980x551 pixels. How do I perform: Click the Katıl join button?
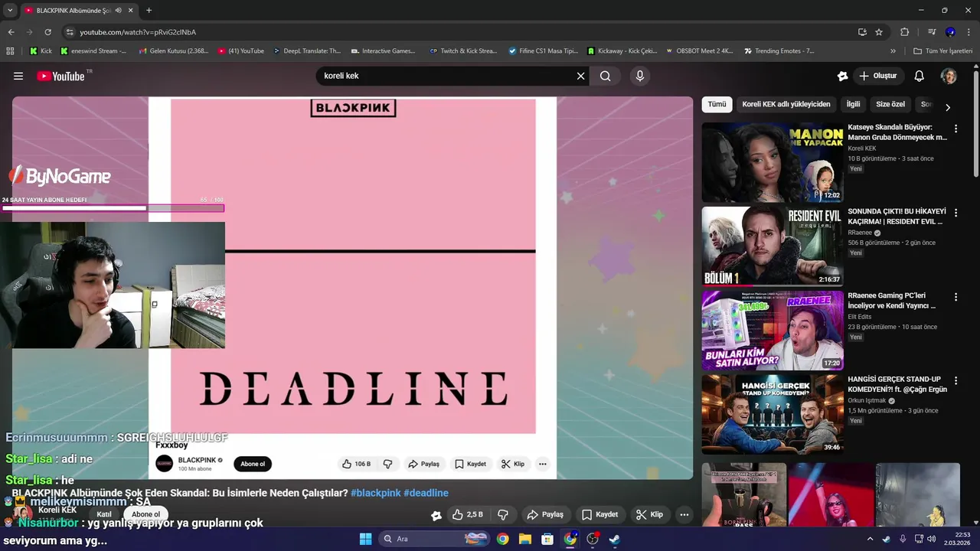coord(104,514)
